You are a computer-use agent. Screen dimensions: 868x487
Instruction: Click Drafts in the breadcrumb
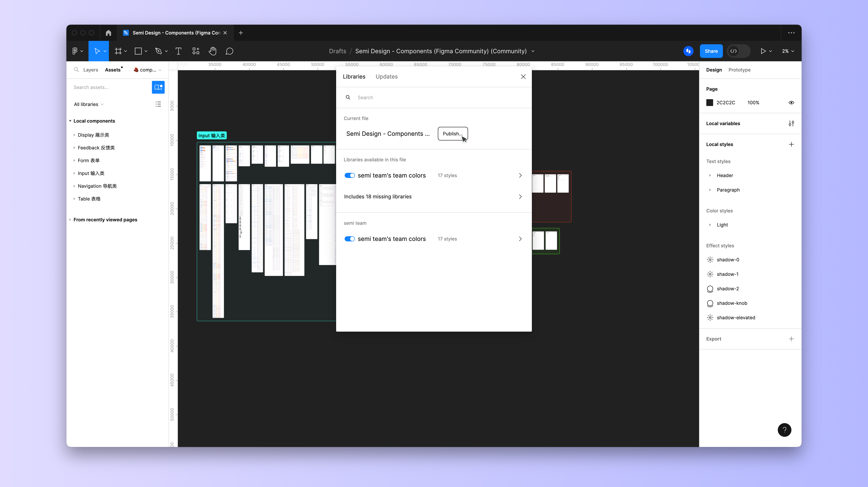coord(337,51)
